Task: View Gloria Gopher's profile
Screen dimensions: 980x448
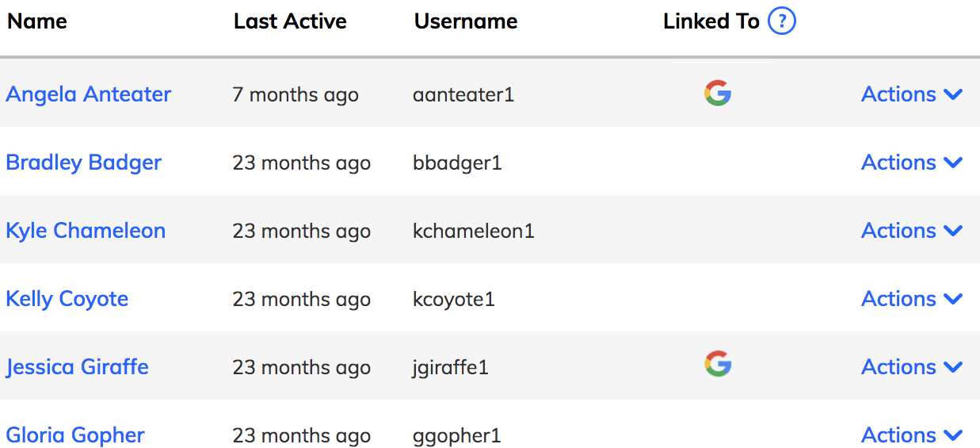Action: tap(75, 435)
